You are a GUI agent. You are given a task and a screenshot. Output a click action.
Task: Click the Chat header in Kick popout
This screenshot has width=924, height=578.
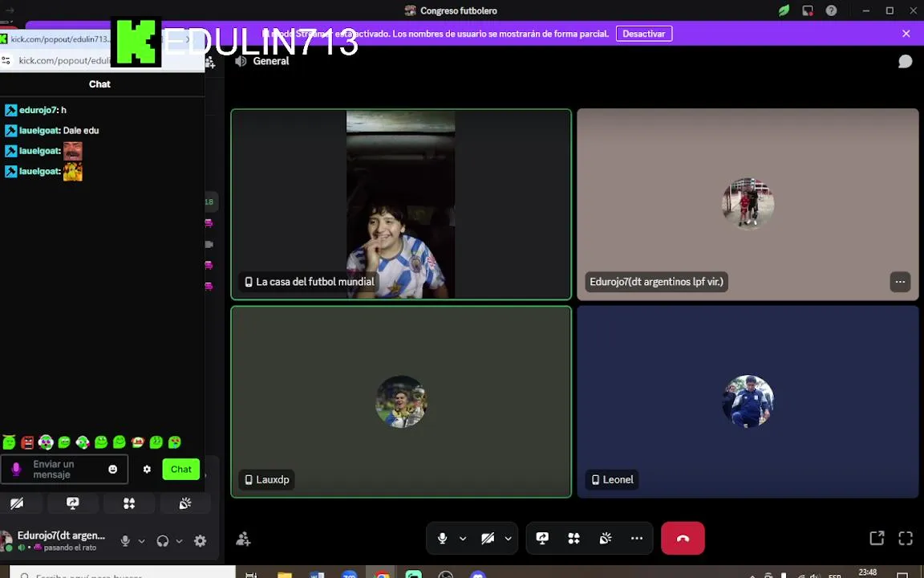[x=99, y=83]
